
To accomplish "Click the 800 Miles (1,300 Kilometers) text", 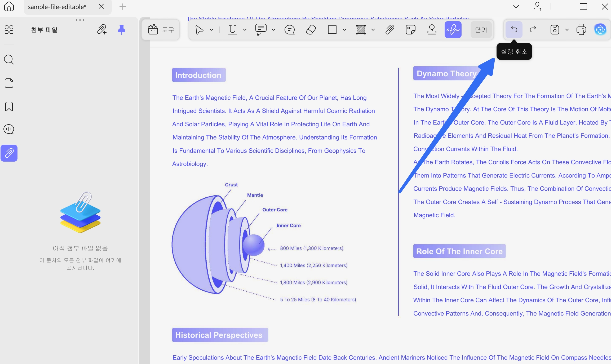I will [x=312, y=248].
